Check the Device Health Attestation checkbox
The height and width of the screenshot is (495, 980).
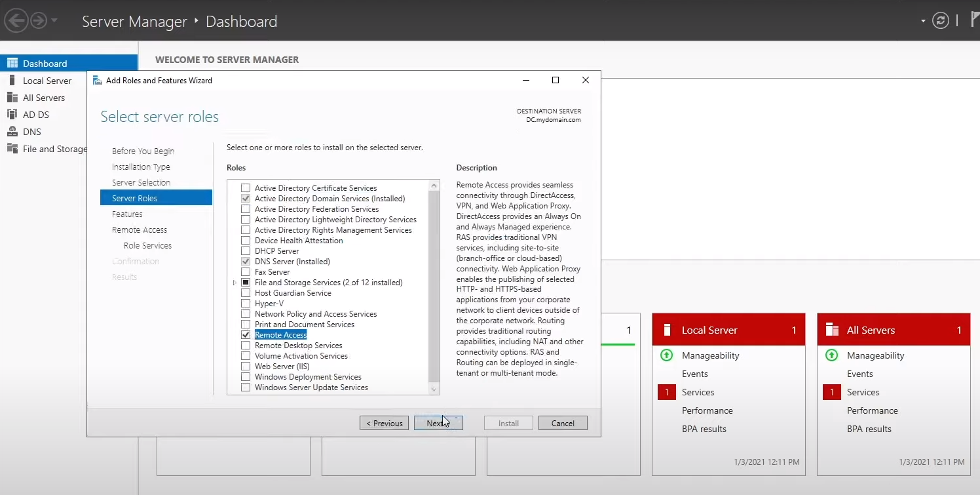246,241
